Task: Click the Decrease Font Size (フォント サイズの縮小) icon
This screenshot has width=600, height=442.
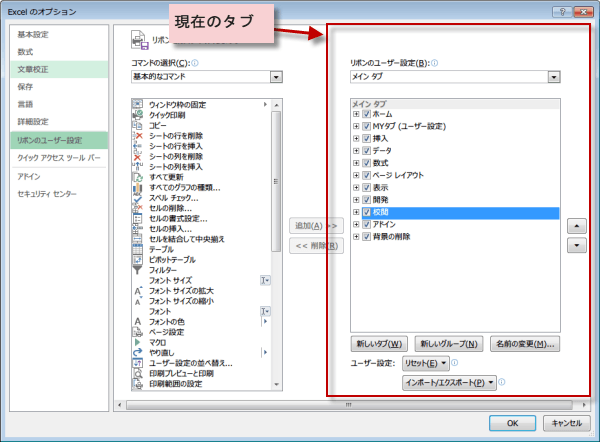Action: 137,300
